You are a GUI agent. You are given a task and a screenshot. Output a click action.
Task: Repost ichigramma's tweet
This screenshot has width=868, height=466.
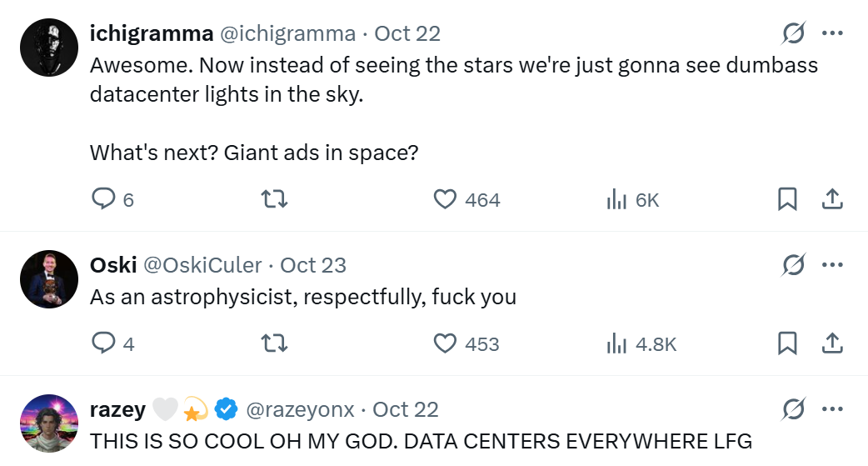[x=274, y=199]
